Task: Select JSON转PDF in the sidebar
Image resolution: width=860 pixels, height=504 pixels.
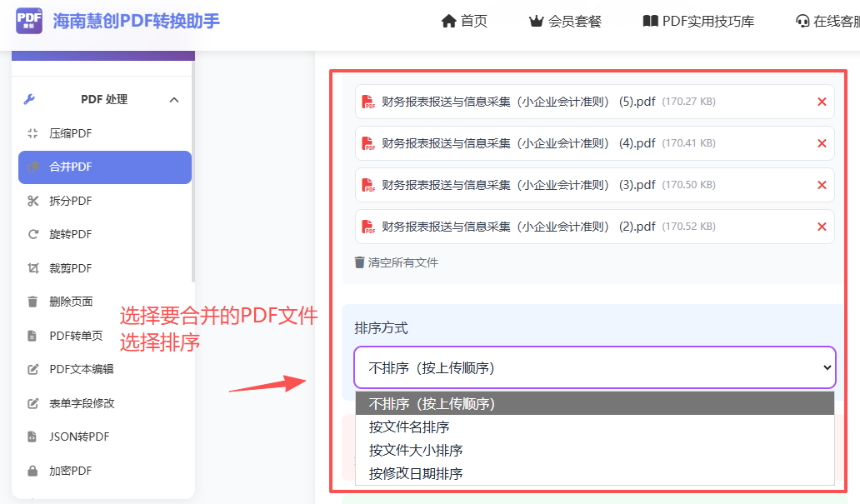Action: tap(105, 437)
